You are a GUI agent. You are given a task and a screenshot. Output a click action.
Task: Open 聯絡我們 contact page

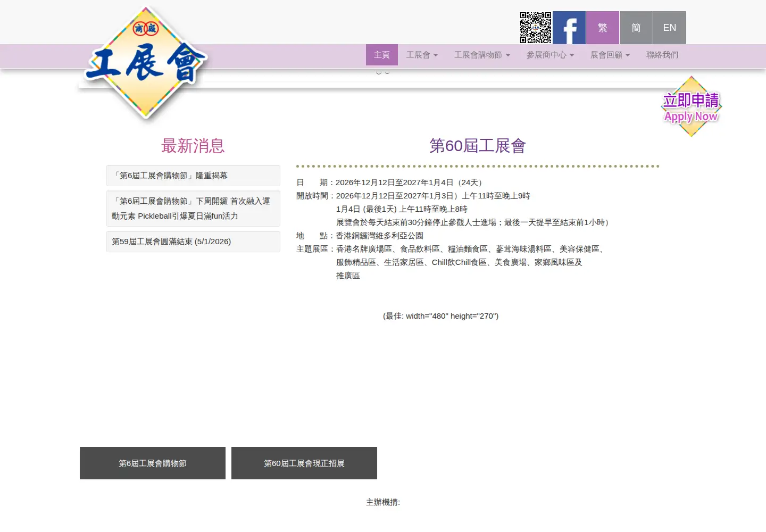coord(662,55)
